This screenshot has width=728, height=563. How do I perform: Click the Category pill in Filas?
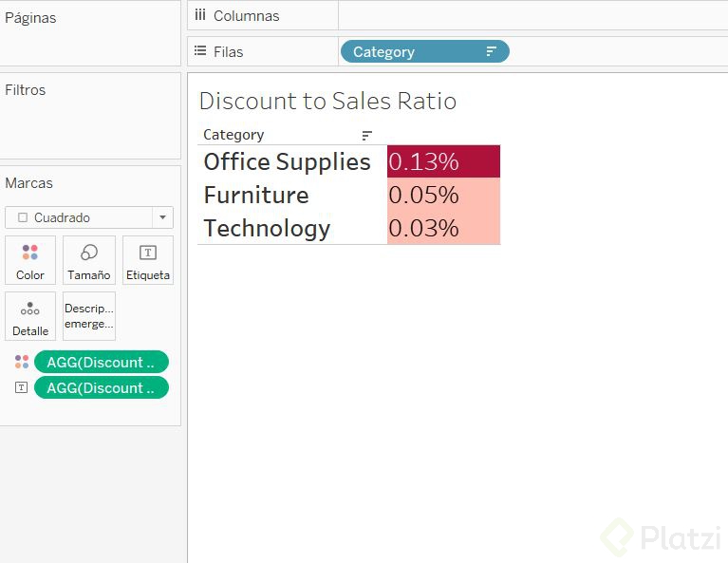[x=424, y=51]
